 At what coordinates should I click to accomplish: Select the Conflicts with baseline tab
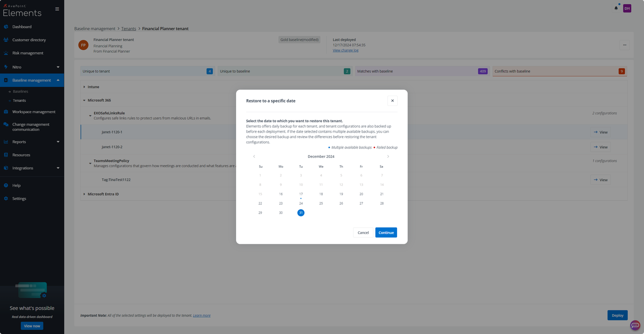point(559,71)
